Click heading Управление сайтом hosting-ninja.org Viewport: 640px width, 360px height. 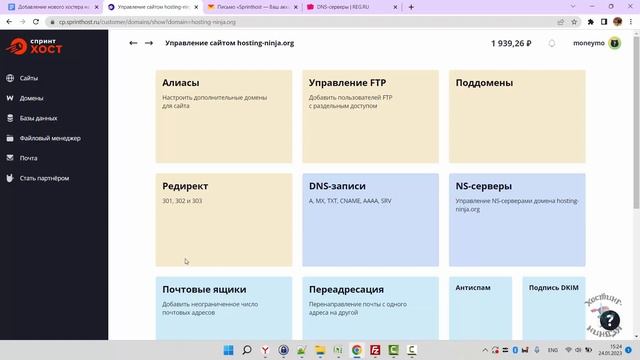229,43
